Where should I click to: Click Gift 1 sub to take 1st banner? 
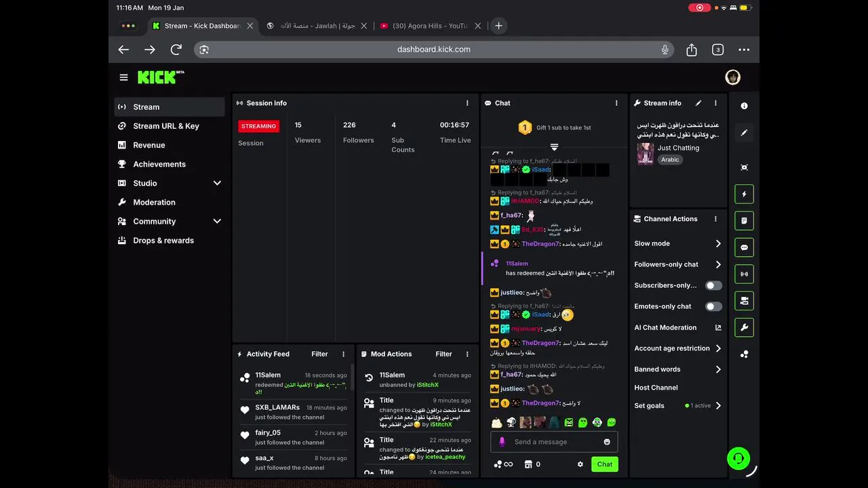point(554,127)
